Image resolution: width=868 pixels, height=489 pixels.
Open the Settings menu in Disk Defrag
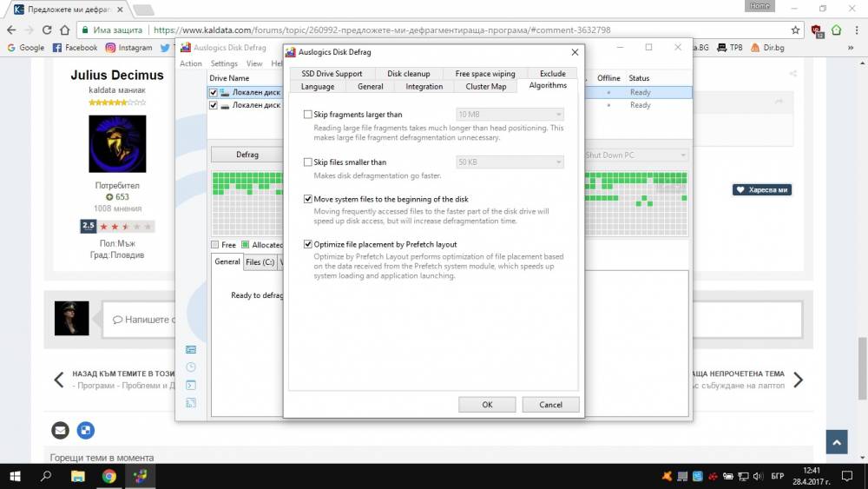pos(224,63)
